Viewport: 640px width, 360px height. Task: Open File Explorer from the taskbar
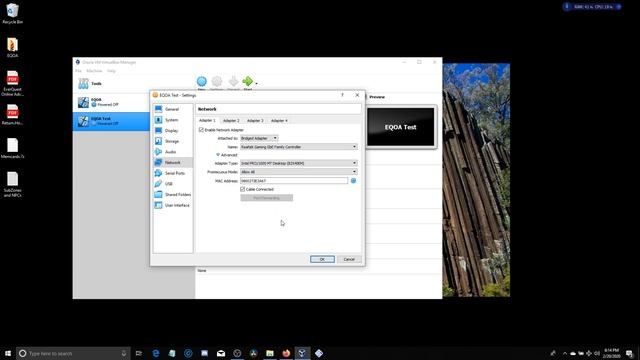[x=270, y=353]
